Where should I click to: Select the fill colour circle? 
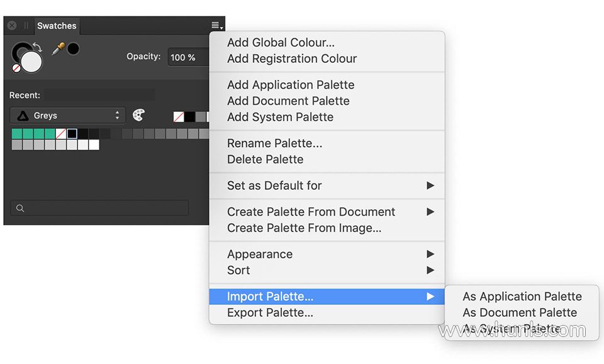[31, 61]
